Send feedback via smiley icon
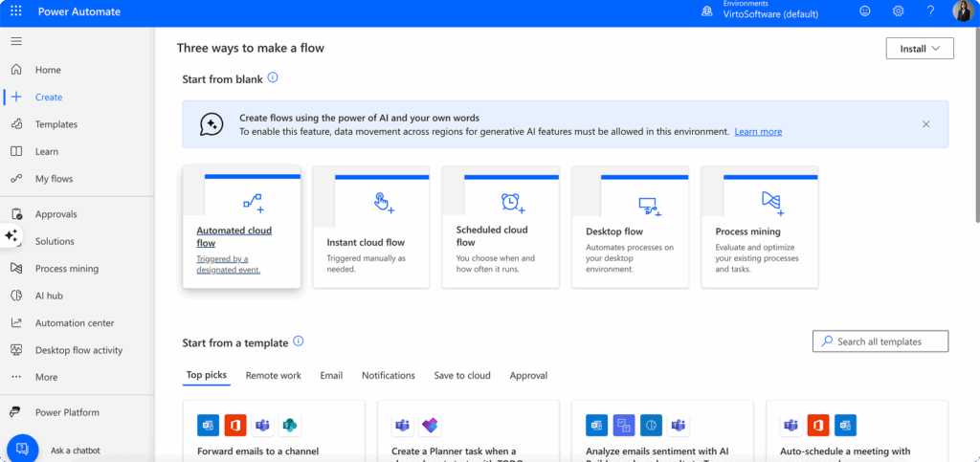The width and height of the screenshot is (980, 462). [865, 11]
